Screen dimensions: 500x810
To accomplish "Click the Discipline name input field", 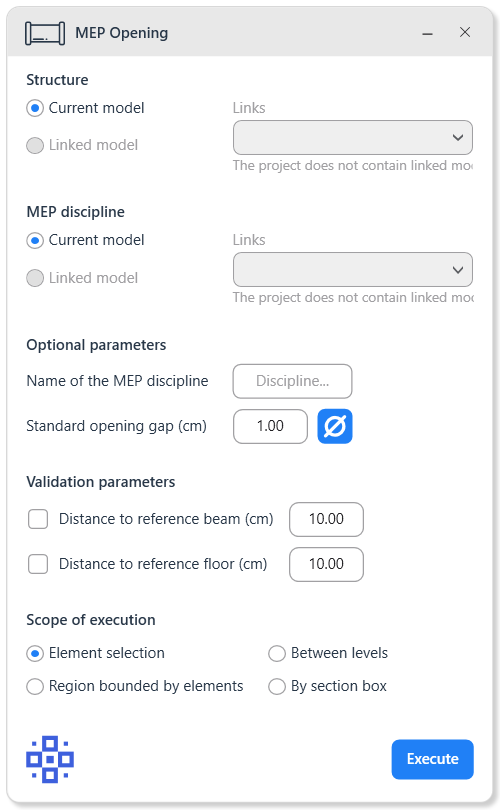I will point(292,381).
